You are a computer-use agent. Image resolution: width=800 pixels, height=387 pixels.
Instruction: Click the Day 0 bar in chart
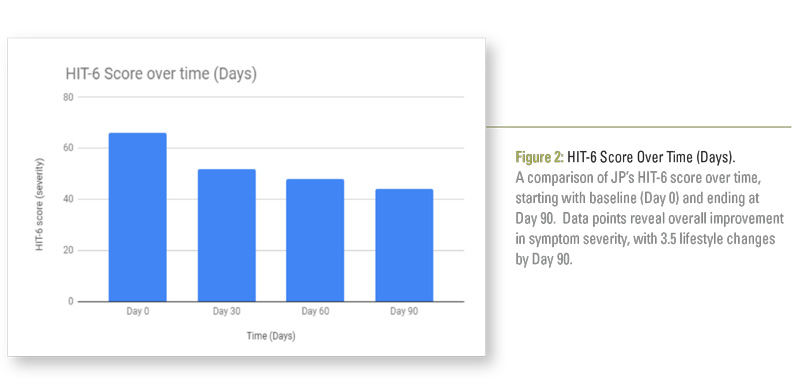click(x=138, y=217)
